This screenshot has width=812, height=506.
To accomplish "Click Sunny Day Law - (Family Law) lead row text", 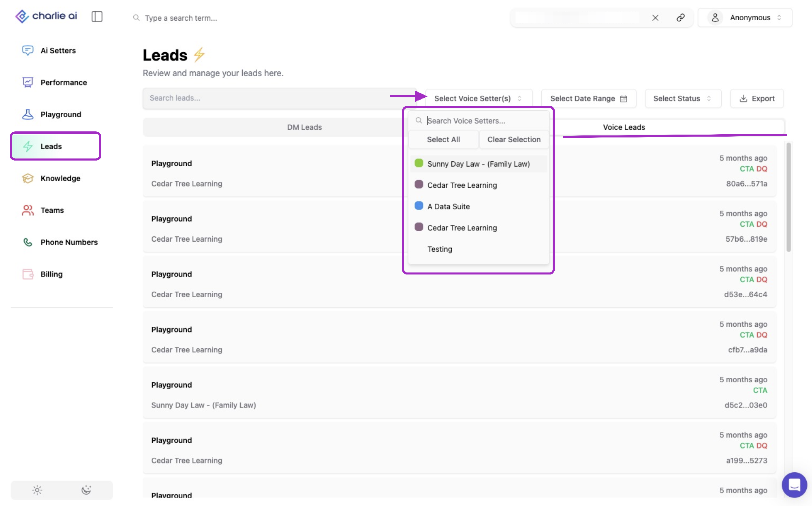I will (203, 405).
